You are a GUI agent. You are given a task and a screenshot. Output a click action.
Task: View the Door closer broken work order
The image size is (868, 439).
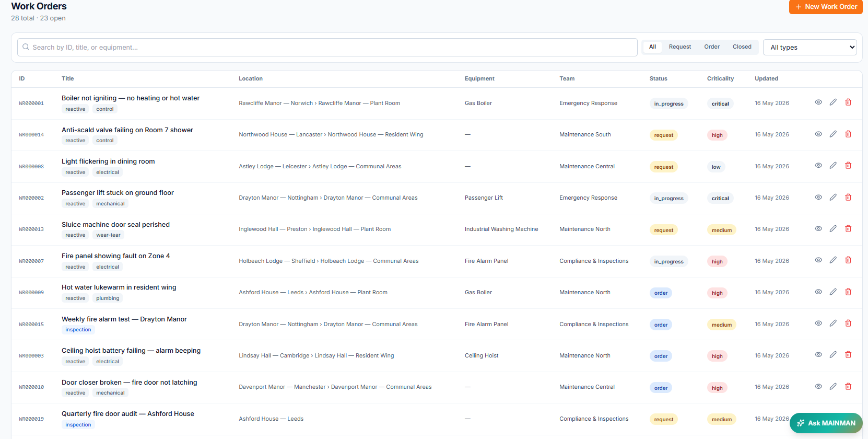tap(818, 387)
